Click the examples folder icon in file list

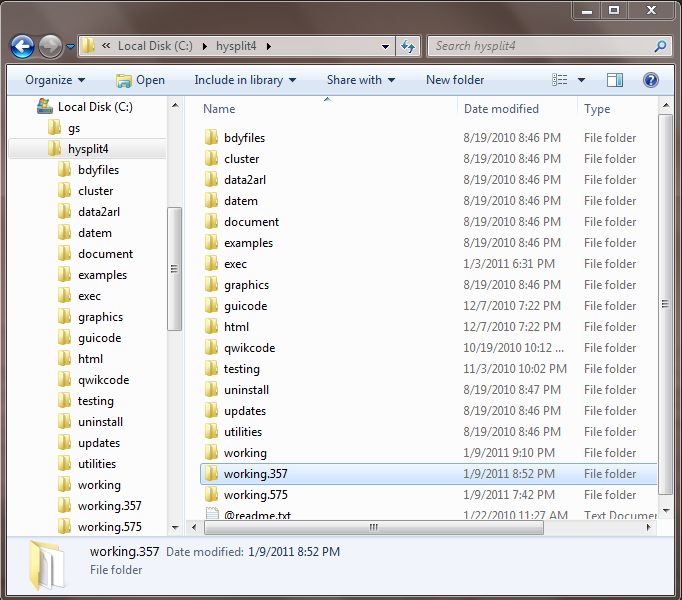click(x=211, y=242)
